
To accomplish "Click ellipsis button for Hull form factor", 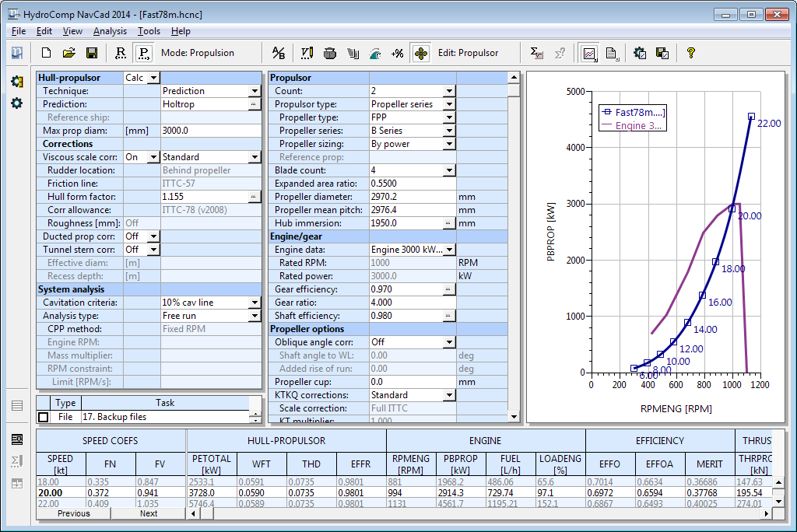I will pyautogui.click(x=254, y=197).
